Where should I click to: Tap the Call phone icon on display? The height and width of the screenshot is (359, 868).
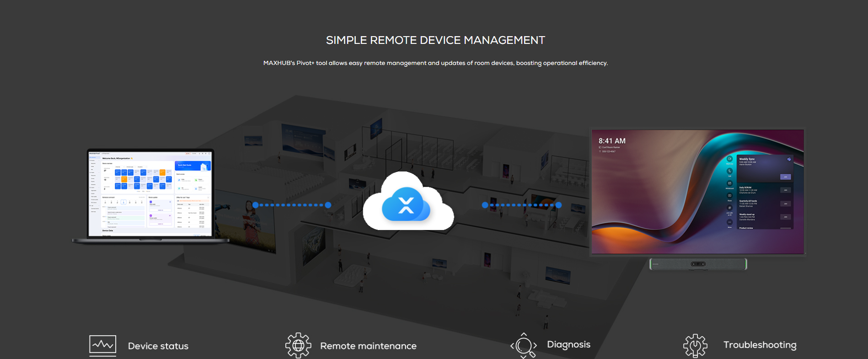pyautogui.click(x=729, y=171)
